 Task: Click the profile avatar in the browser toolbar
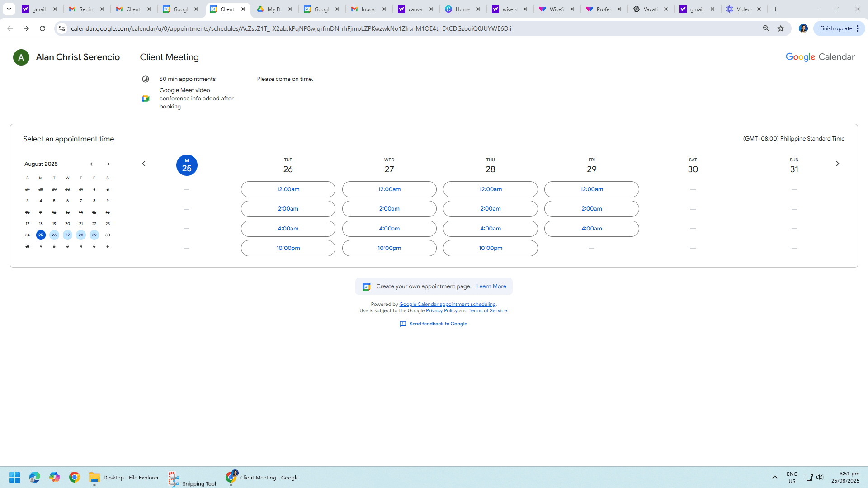(803, 28)
